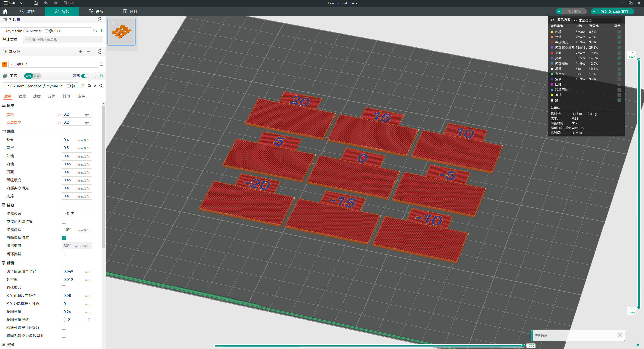Open bed type (热床类型) dropdown
Viewport: 644px width, 349px height.
[x=63, y=39]
